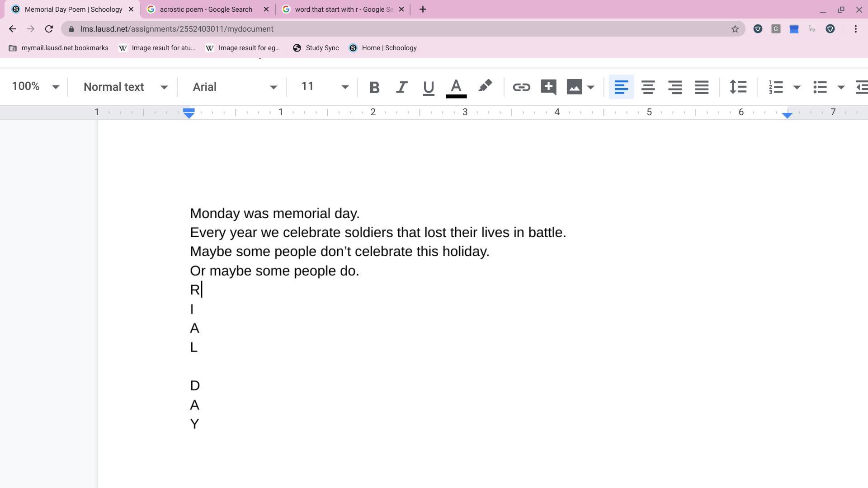Switch to word that start with r tab

click(x=343, y=9)
